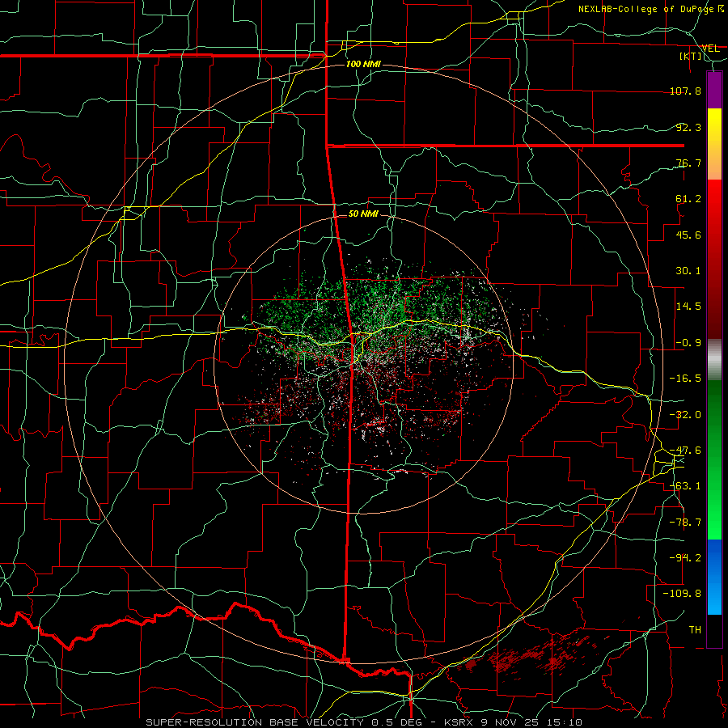This screenshot has height=728, width=728.
Task: Click the -109.8 value on velocity scale
Action: click(682, 594)
